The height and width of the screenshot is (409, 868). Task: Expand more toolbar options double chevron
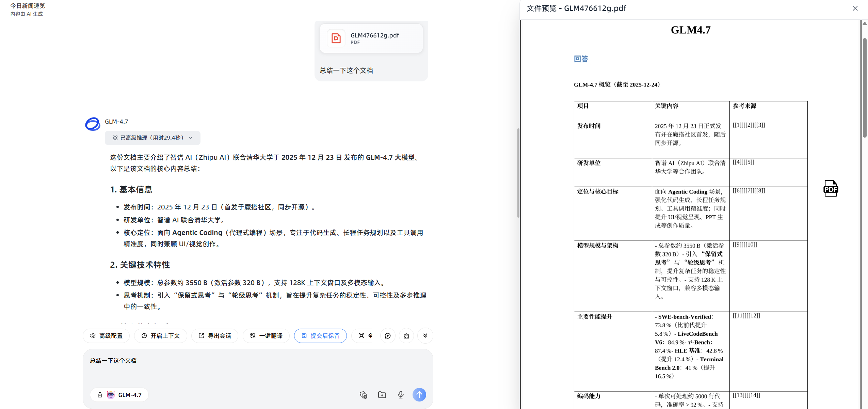(x=425, y=336)
